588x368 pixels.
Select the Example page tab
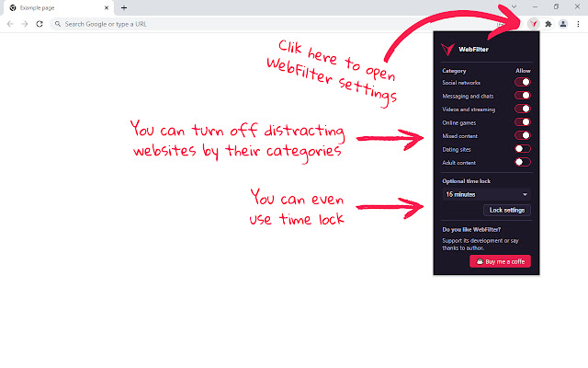click(58, 8)
